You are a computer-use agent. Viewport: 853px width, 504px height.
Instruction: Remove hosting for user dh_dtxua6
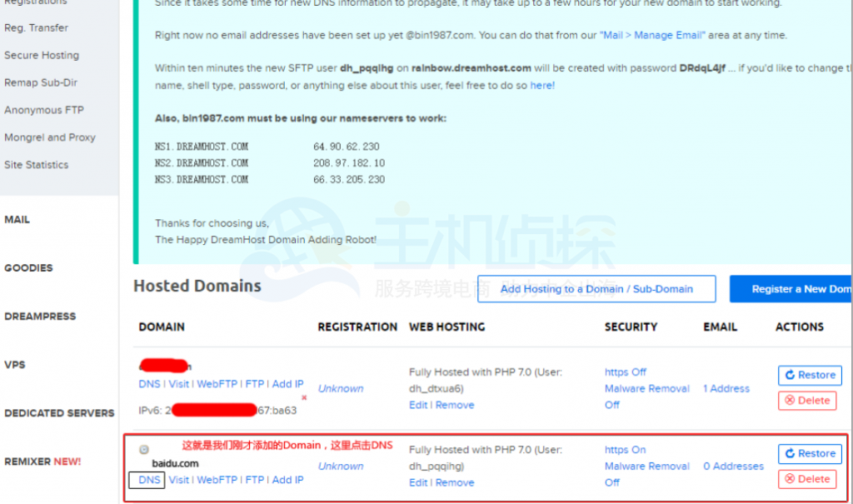(455, 405)
